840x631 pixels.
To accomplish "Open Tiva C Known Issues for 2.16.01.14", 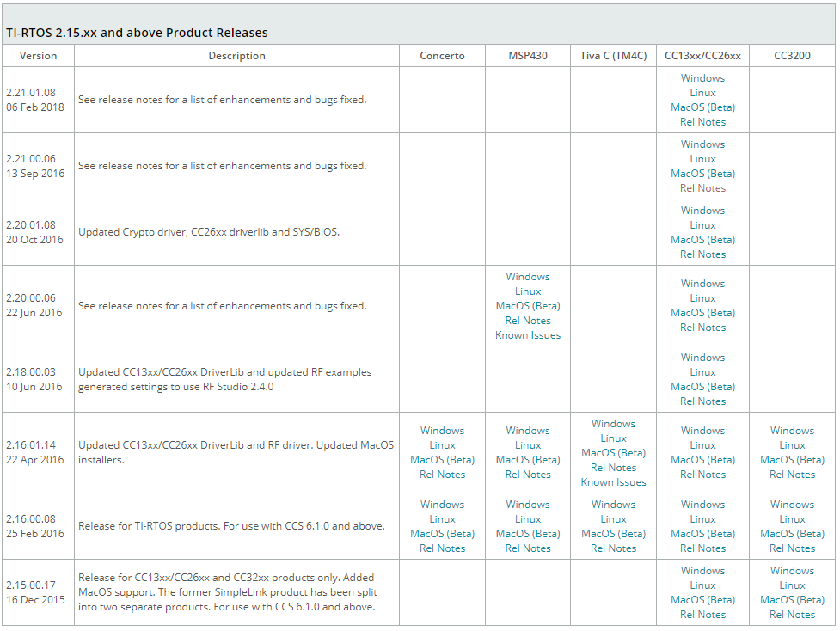I will 613,482.
